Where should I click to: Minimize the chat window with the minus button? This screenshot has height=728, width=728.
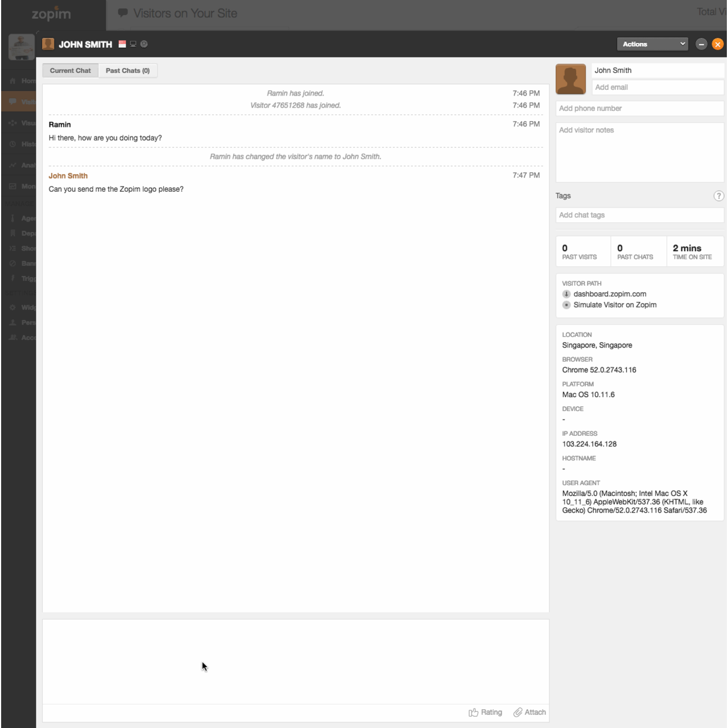point(701,44)
